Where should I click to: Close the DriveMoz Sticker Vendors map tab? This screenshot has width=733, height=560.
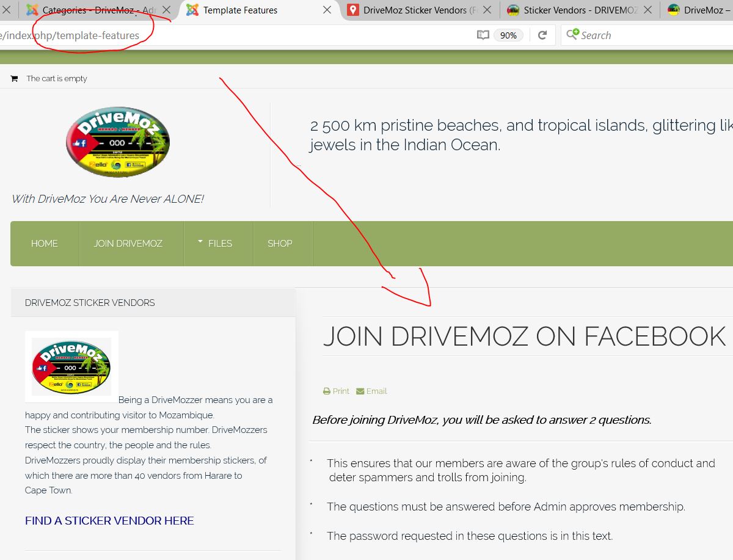point(487,10)
